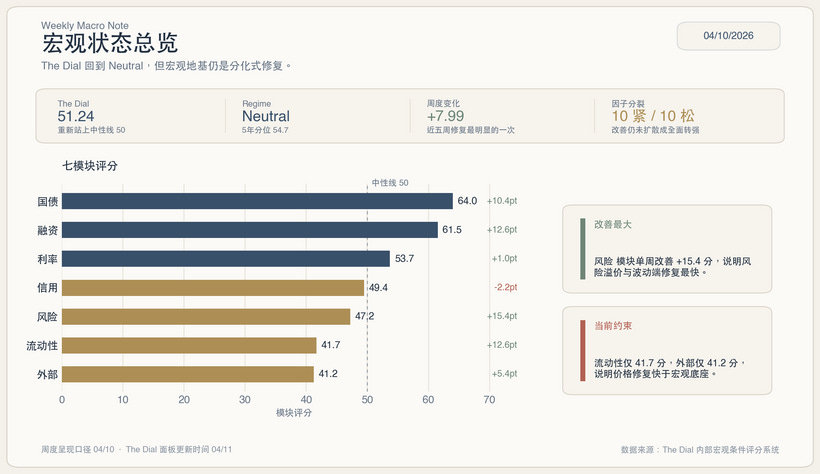Click the 53.7 bar value label
820x474 pixels.
(x=404, y=258)
